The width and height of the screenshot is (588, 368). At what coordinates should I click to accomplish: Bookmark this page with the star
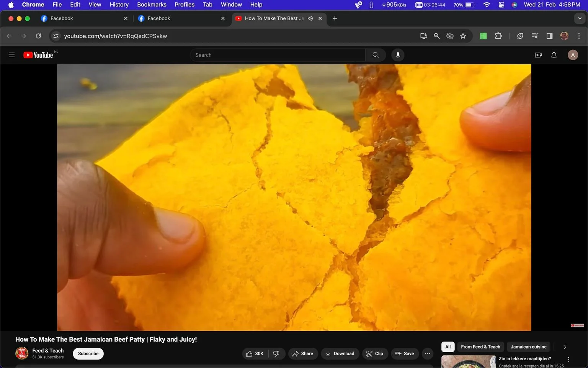click(x=463, y=36)
